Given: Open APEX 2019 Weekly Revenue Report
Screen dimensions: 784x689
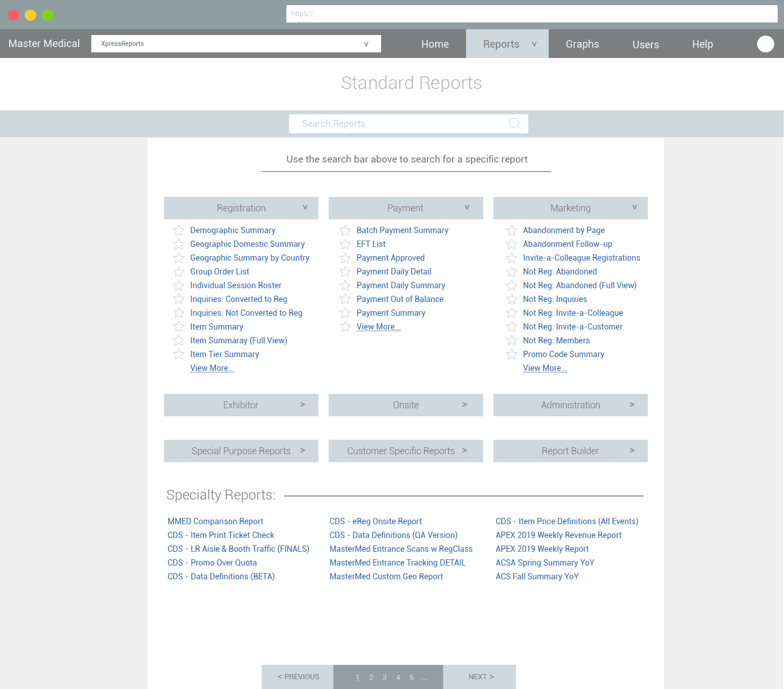Looking at the screenshot, I should point(558,535).
